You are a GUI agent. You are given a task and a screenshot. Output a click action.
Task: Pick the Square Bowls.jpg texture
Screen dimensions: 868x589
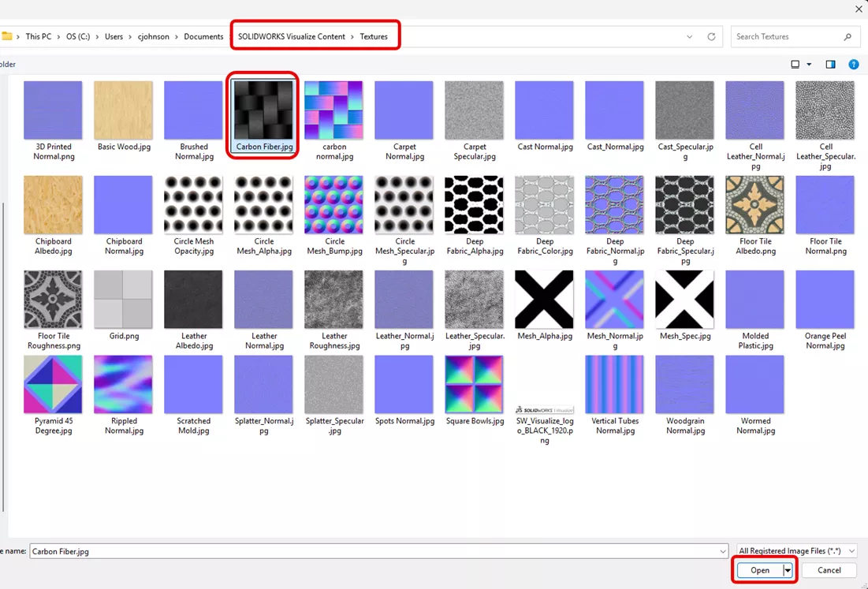coord(474,385)
